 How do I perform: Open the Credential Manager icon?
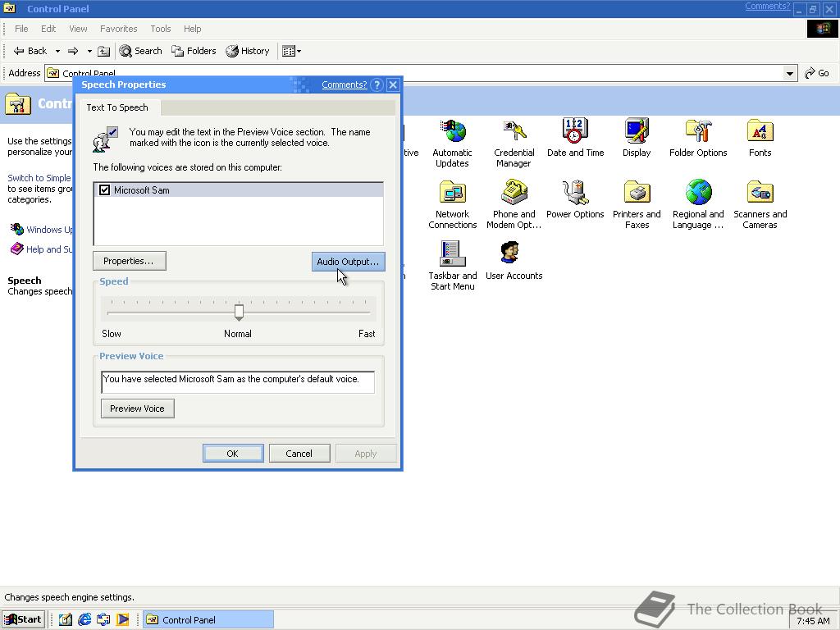click(514, 143)
